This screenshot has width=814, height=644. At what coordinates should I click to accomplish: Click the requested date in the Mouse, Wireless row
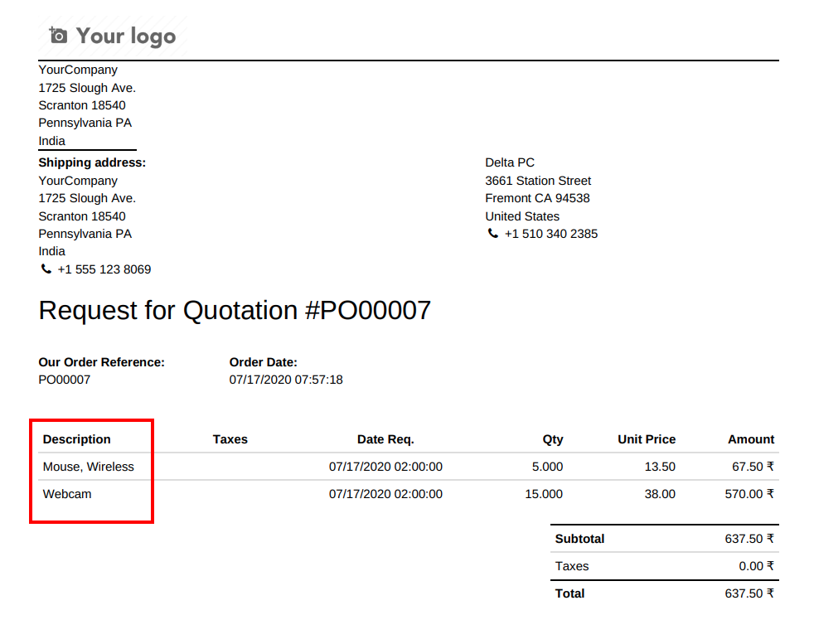click(x=385, y=467)
